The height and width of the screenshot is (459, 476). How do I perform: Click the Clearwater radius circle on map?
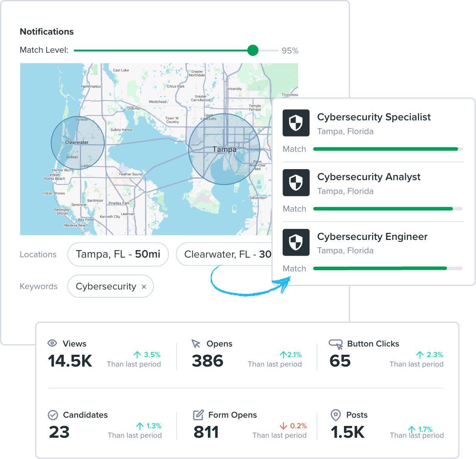(x=78, y=143)
